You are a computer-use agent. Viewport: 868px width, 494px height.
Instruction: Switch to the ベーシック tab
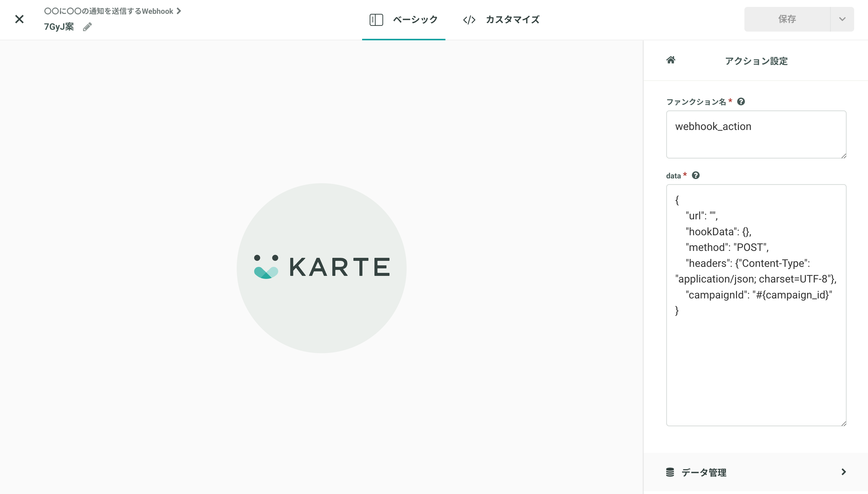pos(404,20)
